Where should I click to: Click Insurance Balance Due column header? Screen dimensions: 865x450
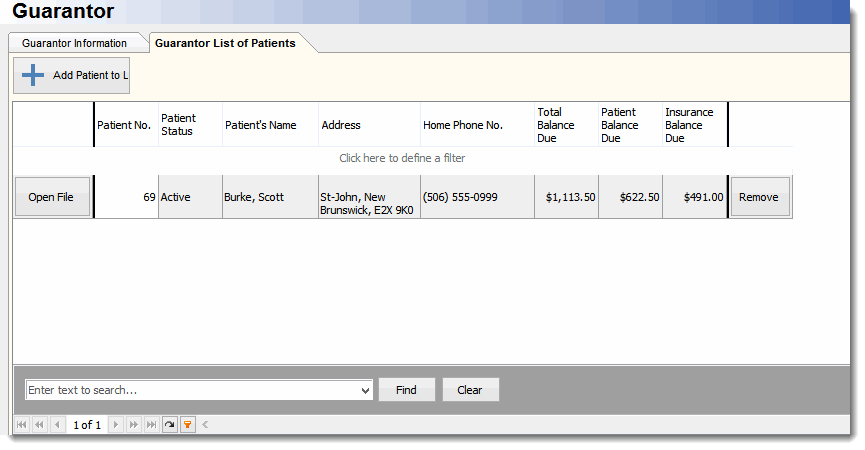[695, 125]
